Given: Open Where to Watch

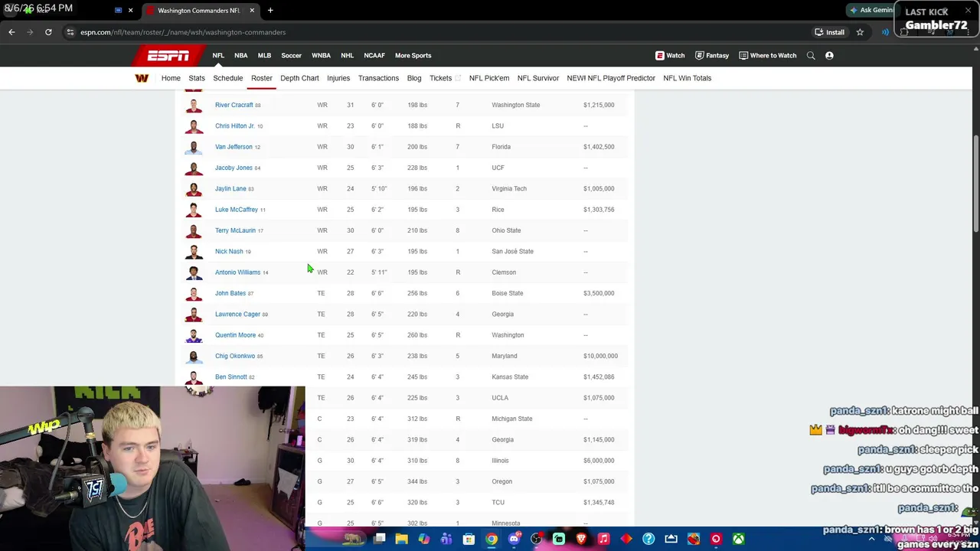Looking at the screenshot, I should pyautogui.click(x=767, y=55).
